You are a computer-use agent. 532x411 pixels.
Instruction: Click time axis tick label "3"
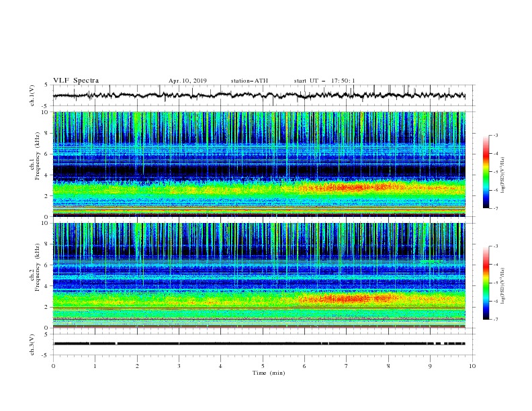179,366
